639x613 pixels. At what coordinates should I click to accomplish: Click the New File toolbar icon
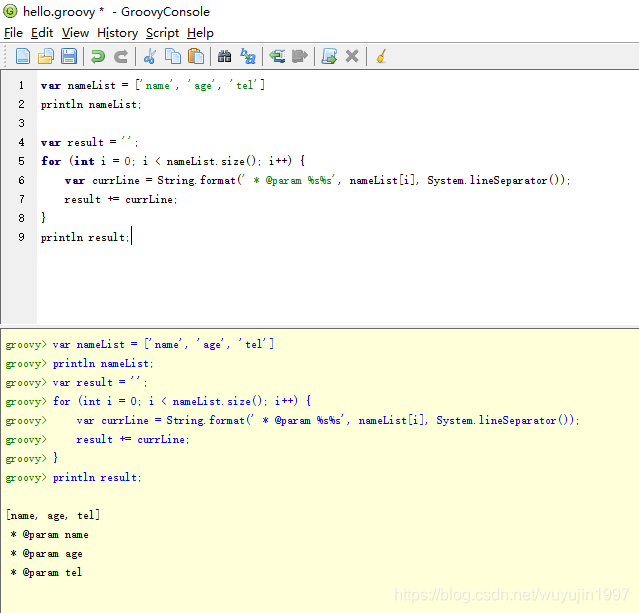23,56
